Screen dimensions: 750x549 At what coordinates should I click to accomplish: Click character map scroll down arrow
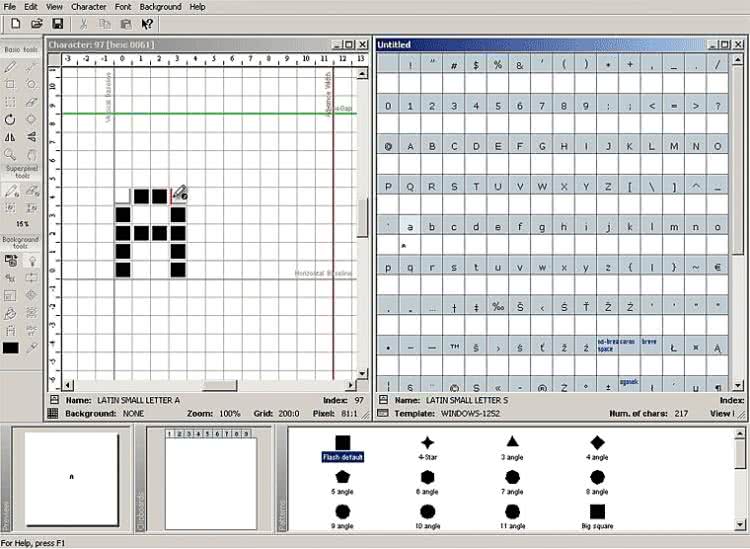[738, 385]
